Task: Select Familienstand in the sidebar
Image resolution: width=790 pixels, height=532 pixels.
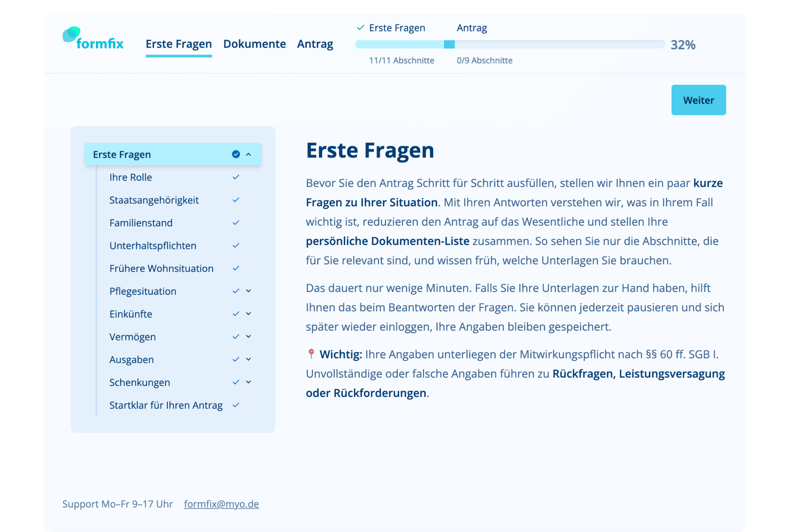Action: (x=141, y=223)
